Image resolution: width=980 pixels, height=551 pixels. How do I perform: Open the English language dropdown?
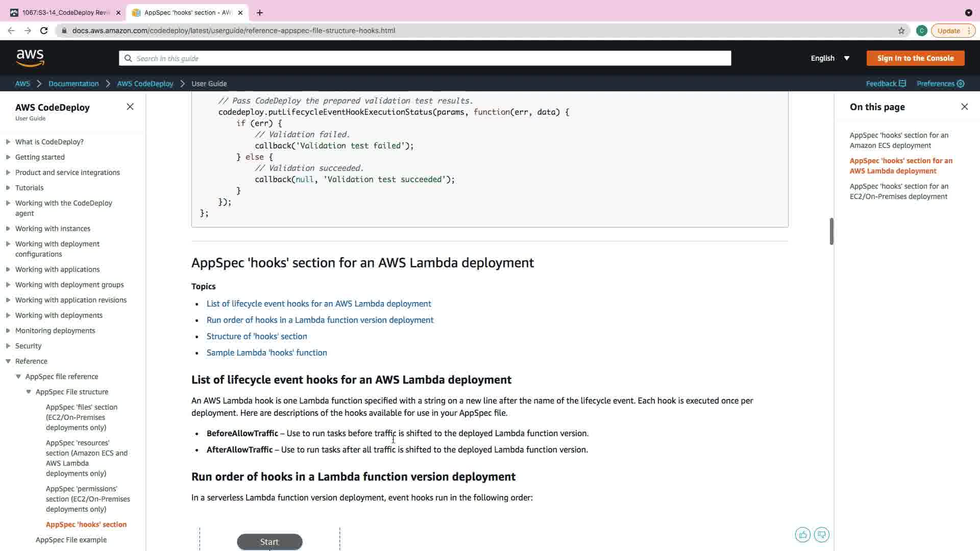(830, 58)
